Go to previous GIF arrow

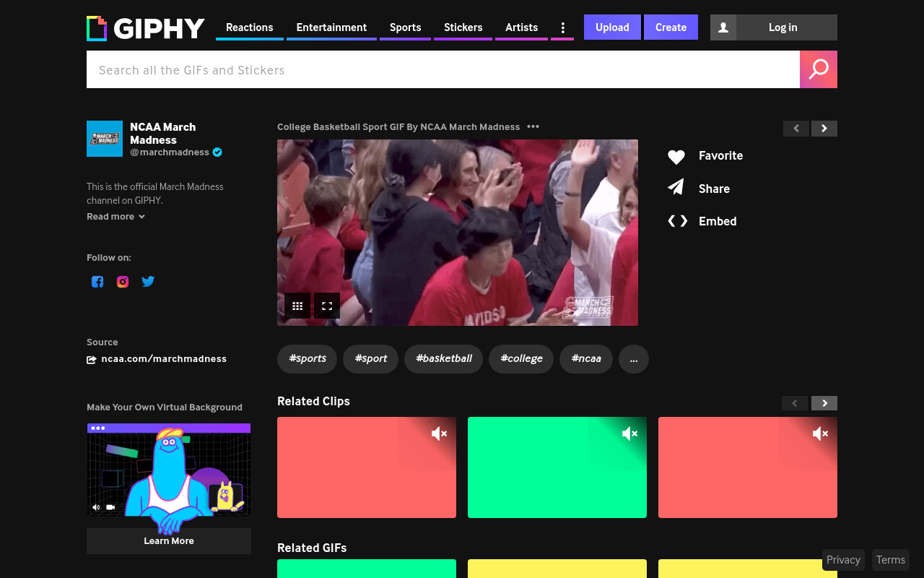[x=796, y=129]
